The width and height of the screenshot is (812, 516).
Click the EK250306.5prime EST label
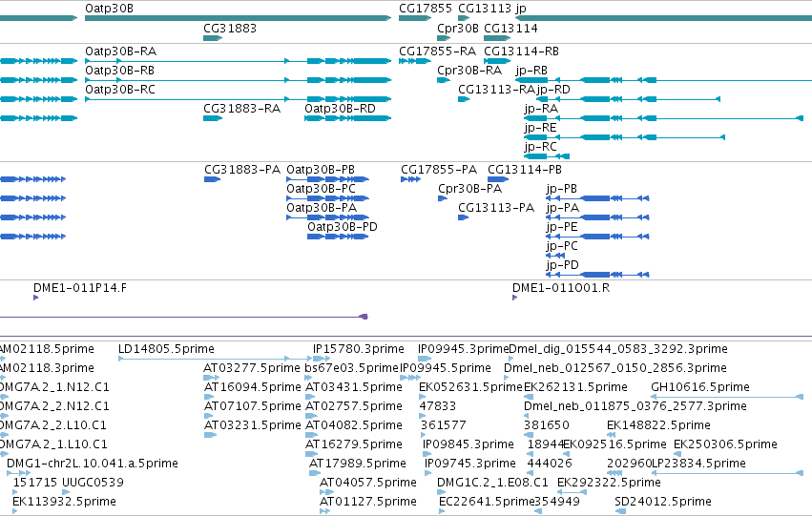(x=725, y=445)
